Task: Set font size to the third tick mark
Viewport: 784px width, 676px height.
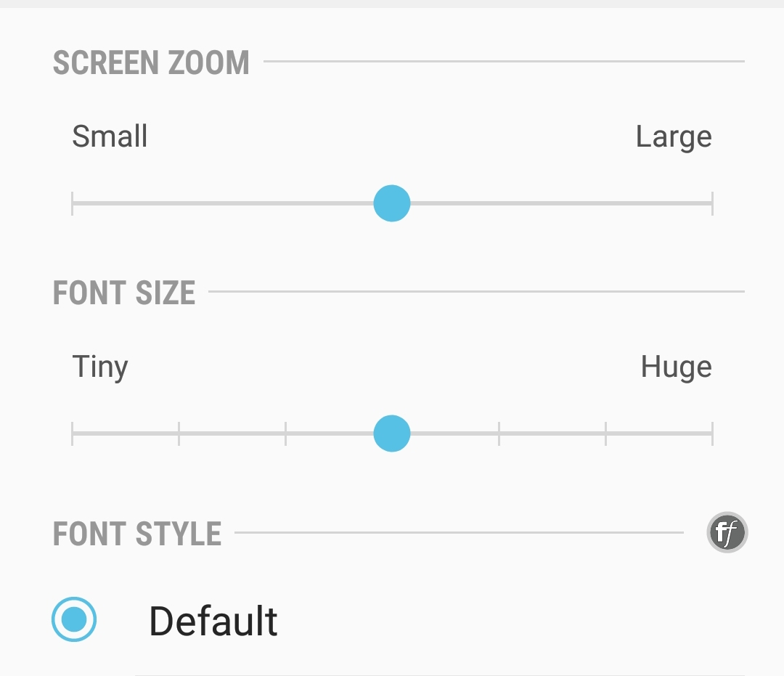Action: (286, 433)
